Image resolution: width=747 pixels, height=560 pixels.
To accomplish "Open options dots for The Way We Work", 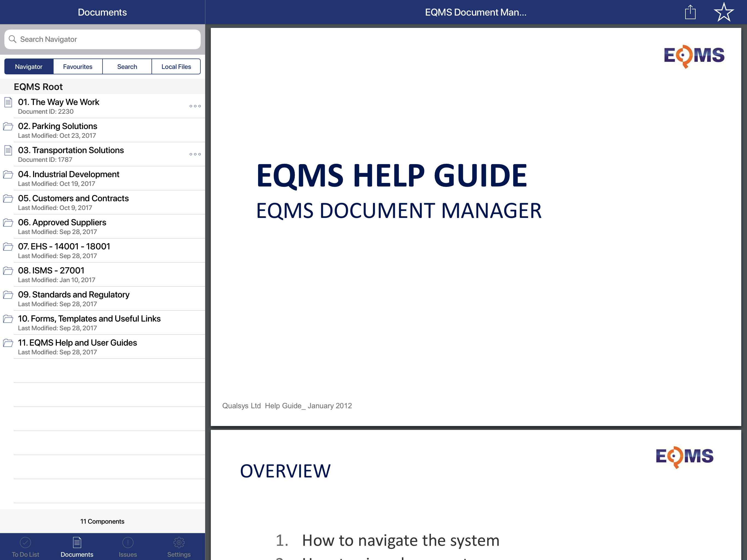I will (195, 106).
